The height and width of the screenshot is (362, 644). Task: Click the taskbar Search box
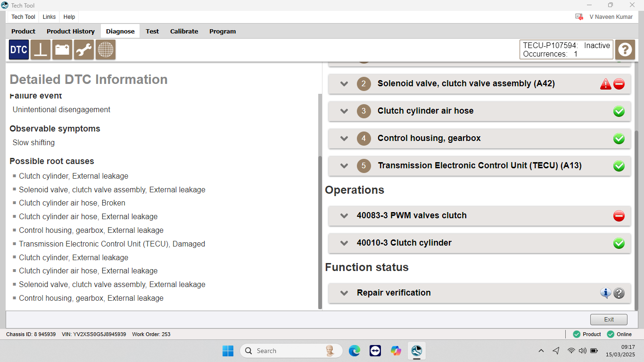291,351
